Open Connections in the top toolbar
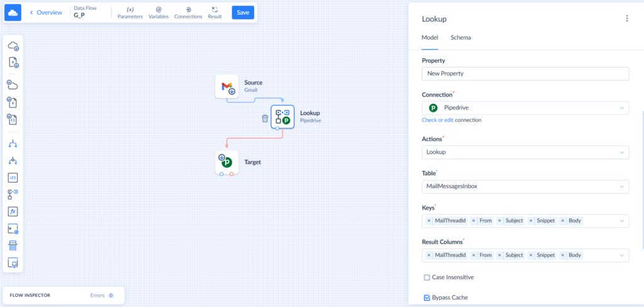 click(x=188, y=13)
